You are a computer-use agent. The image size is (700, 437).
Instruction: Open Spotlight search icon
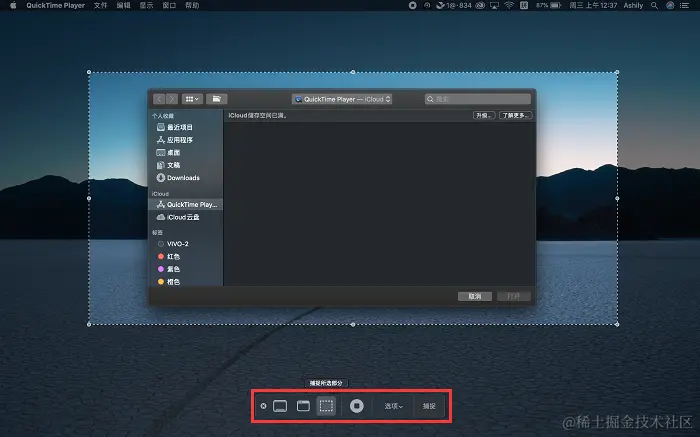click(x=654, y=5)
